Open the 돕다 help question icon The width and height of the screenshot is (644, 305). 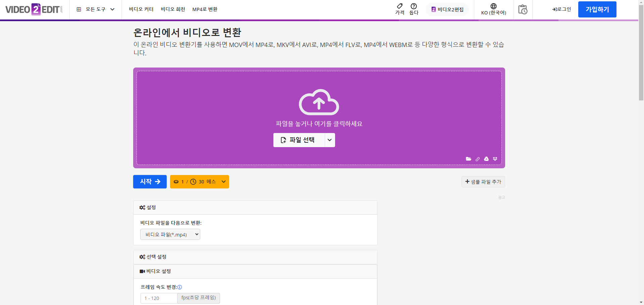pos(414,9)
